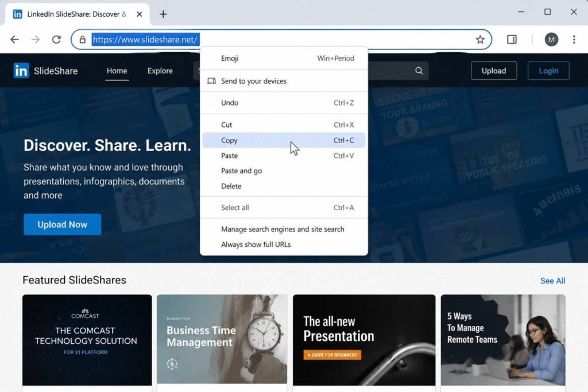The height and width of the screenshot is (392, 588).
Task: Minimize the browser window
Action: (521, 12)
